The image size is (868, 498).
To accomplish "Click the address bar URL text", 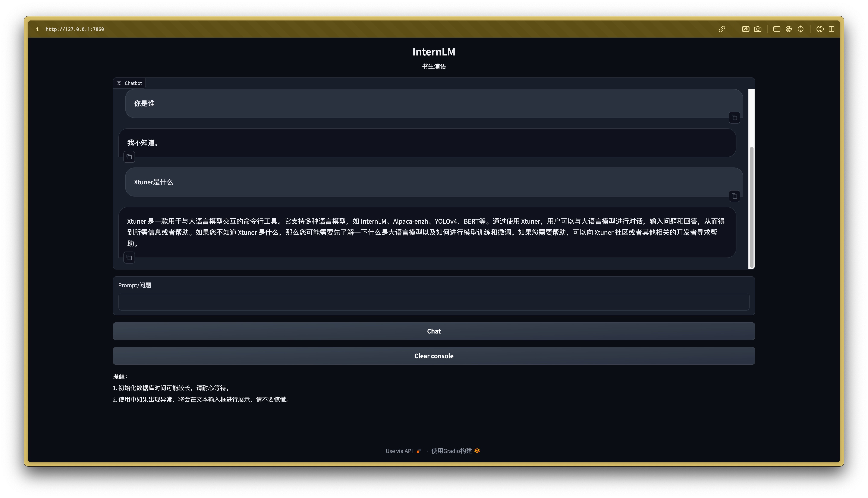I will [75, 29].
